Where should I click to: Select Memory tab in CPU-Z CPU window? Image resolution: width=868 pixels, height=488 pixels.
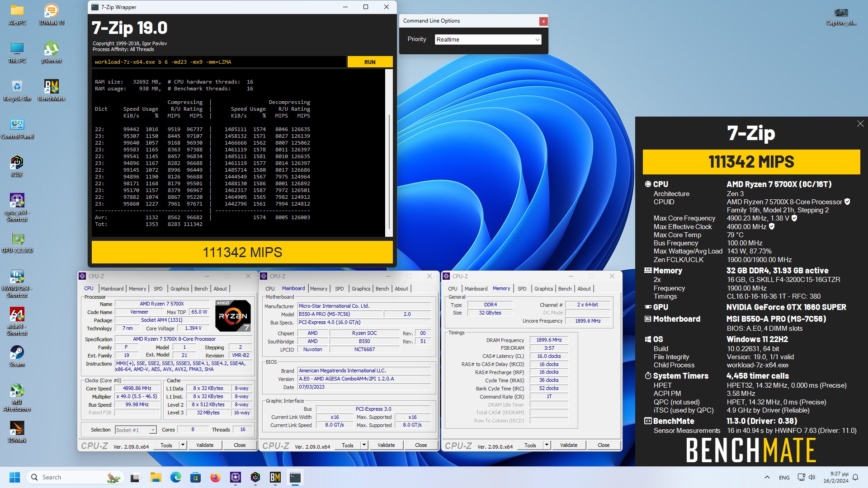(x=137, y=289)
